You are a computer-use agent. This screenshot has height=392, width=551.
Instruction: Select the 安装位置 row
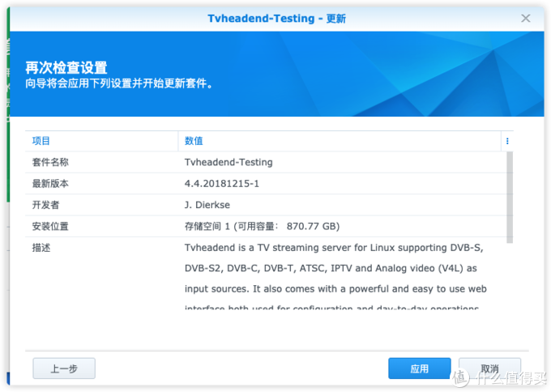pos(266,227)
